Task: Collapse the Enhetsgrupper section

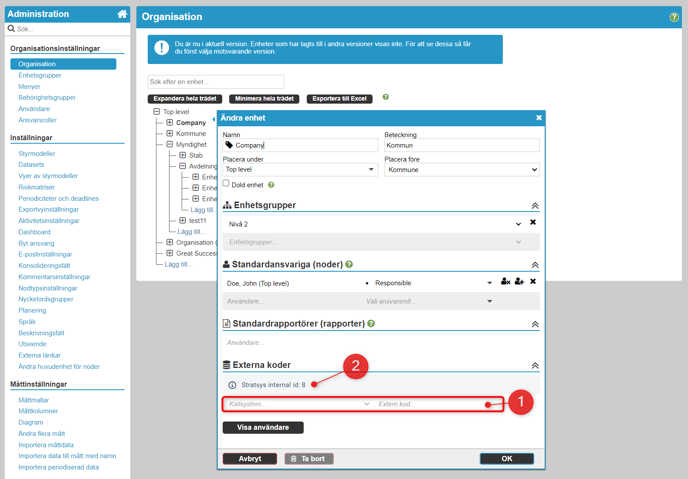Action: coord(535,206)
